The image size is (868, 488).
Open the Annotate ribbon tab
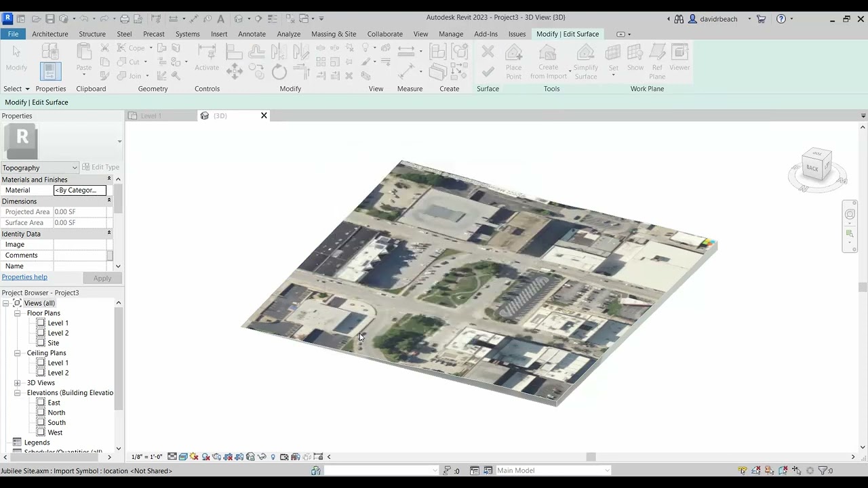tap(252, 34)
